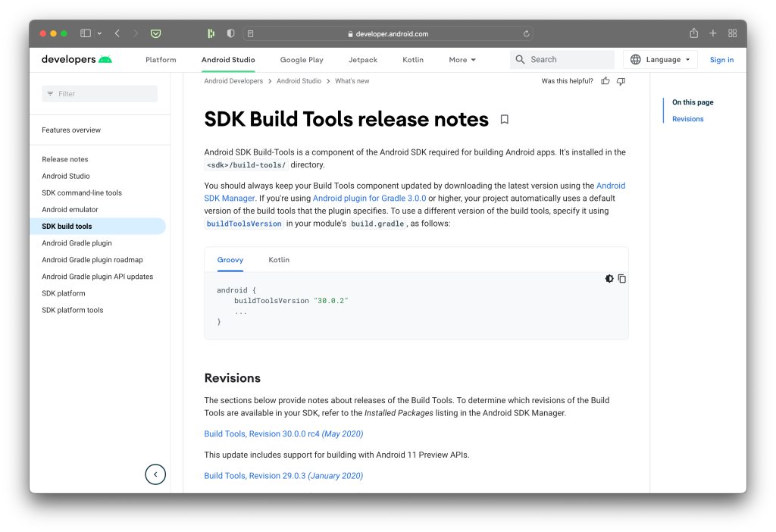
Task: Copy the code sample with copy icon
Action: tap(622, 279)
